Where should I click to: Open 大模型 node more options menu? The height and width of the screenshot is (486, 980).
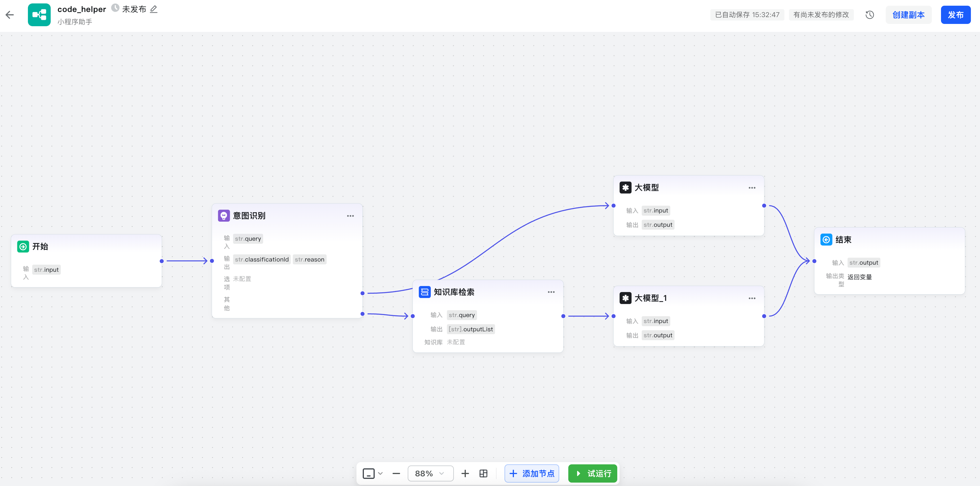752,188
